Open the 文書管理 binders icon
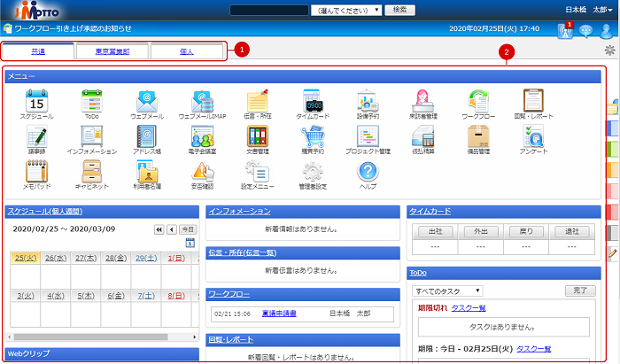The height and width of the screenshot is (364, 620). tap(258, 136)
